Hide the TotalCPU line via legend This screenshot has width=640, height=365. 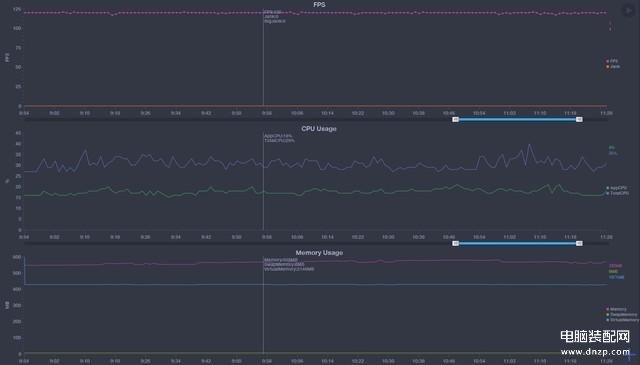click(618, 193)
